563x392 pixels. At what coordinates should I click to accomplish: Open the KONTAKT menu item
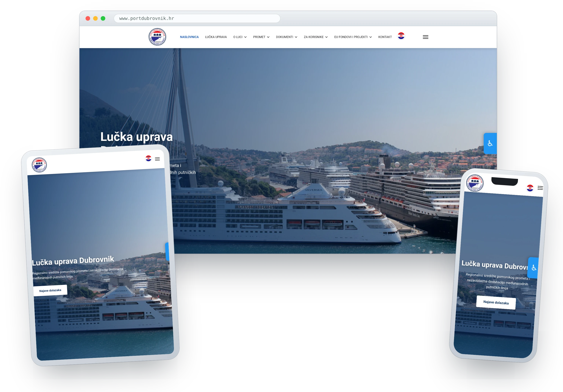[385, 37]
